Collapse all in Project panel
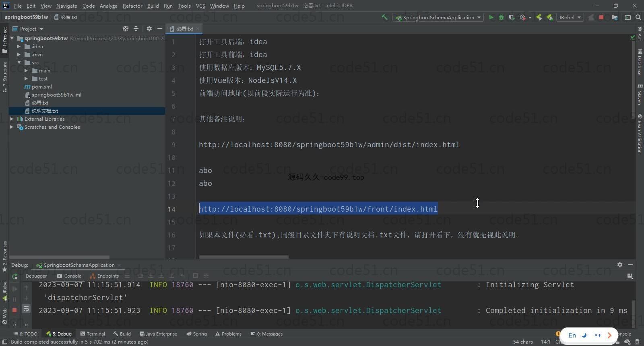The width and height of the screenshot is (644, 346). tap(136, 29)
